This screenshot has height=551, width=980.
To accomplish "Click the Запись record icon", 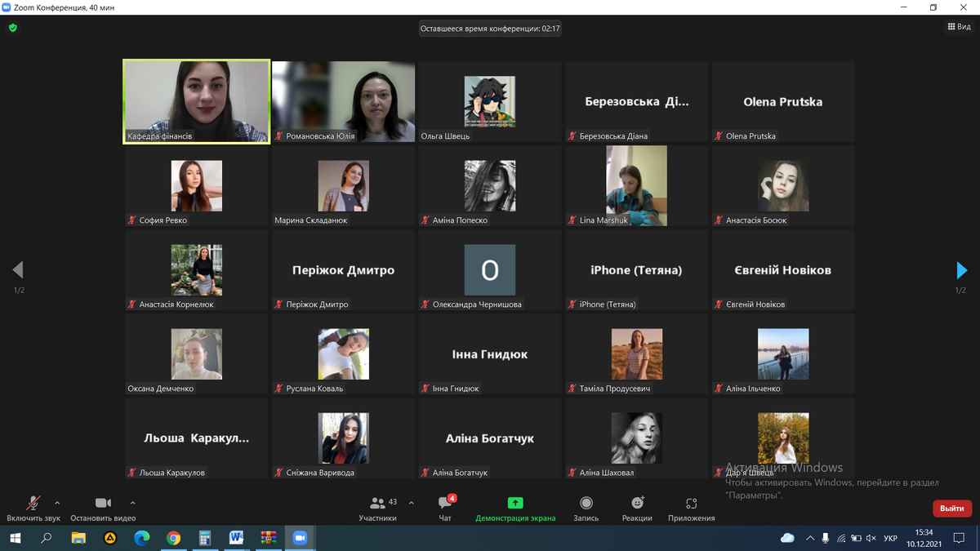I will (x=586, y=504).
